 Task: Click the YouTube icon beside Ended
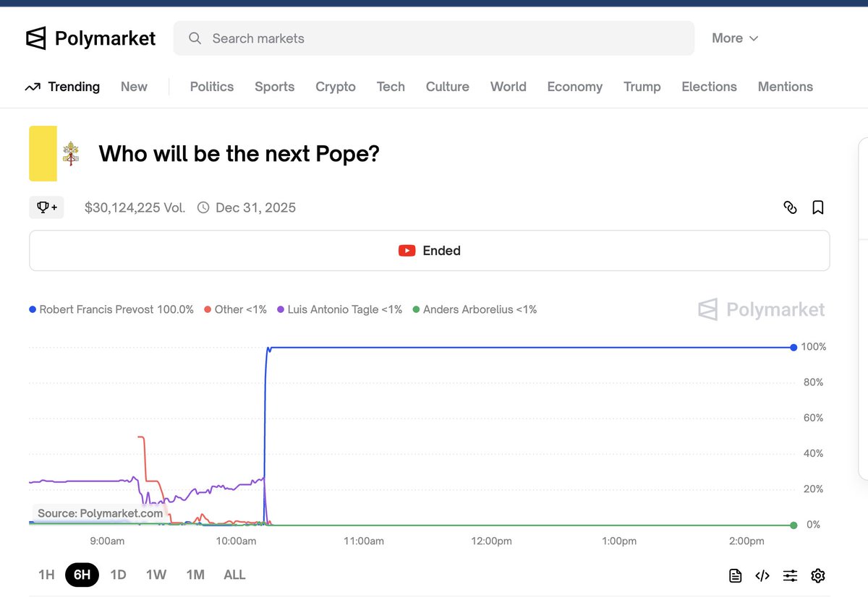coord(407,251)
